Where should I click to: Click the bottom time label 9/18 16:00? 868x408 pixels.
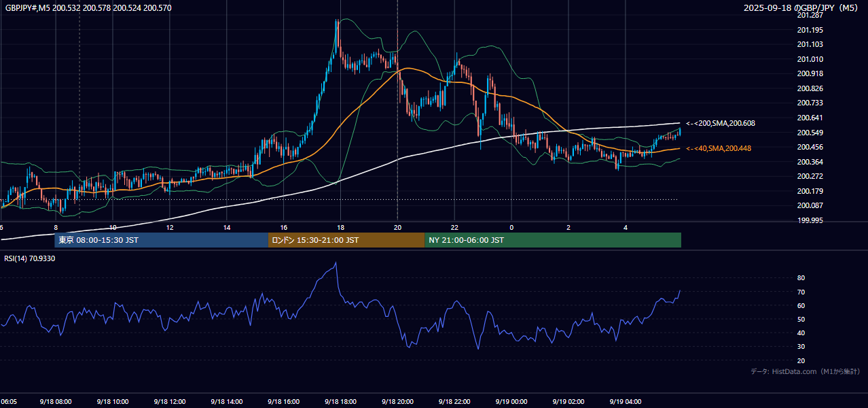point(283,401)
